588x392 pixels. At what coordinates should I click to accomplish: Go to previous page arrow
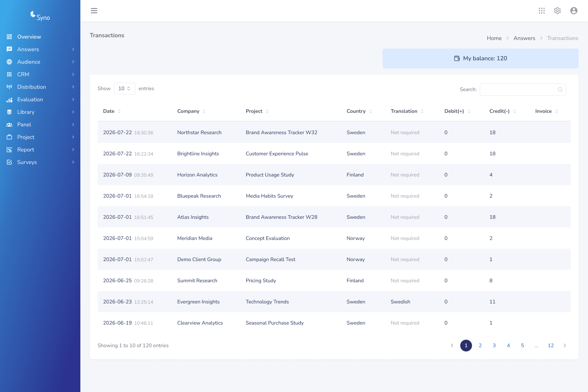[452, 345]
